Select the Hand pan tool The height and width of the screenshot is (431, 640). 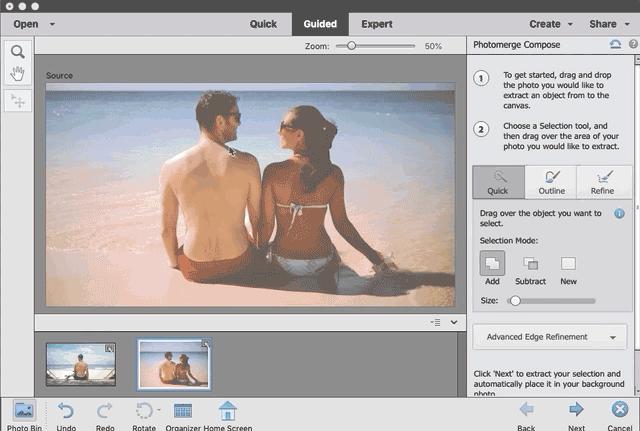[18, 73]
